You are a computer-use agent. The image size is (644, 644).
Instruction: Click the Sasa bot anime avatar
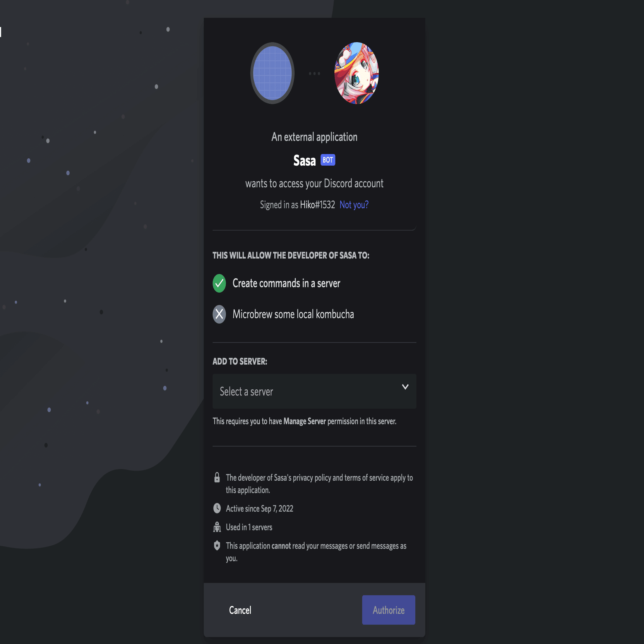(x=356, y=73)
